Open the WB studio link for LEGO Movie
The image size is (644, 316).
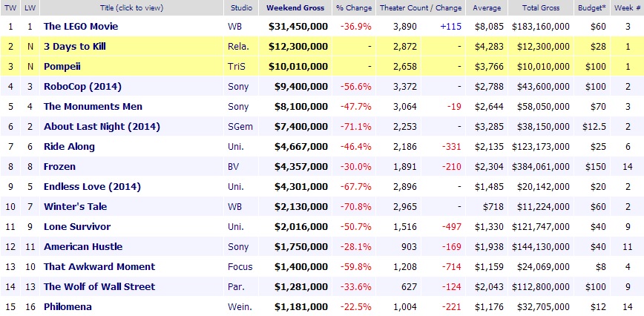(x=235, y=26)
